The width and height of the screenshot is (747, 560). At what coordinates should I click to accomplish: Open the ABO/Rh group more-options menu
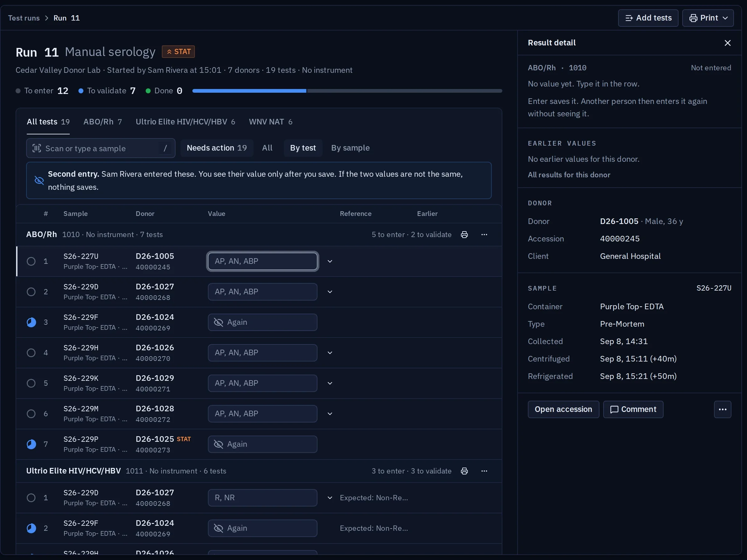(484, 235)
